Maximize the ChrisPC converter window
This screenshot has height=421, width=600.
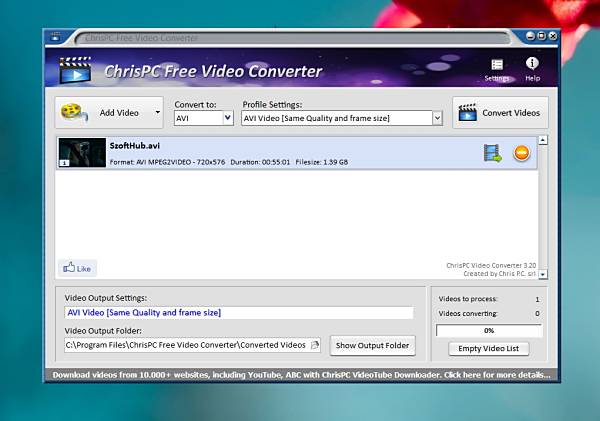click(x=541, y=36)
